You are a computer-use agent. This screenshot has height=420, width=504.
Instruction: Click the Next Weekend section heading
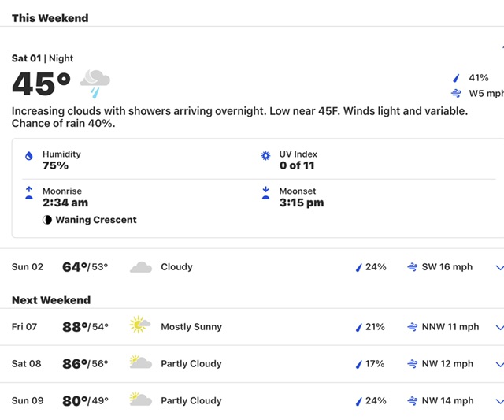click(x=51, y=300)
